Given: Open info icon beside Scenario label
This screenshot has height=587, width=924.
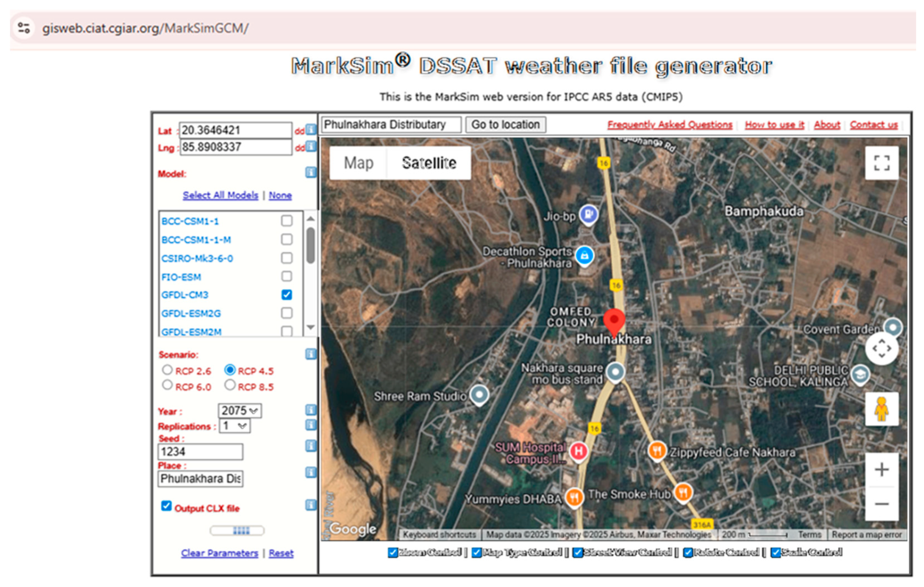Looking at the screenshot, I should [x=311, y=354].
